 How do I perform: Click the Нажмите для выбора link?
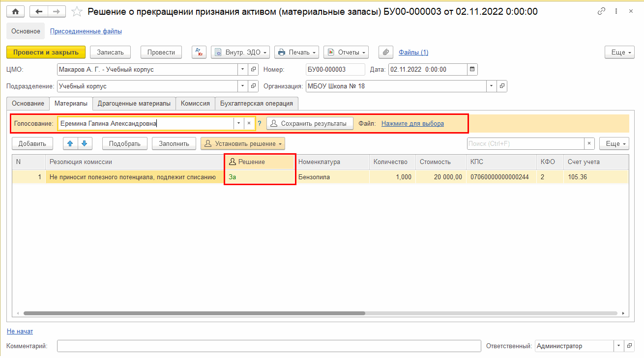(x=412, y=124)
